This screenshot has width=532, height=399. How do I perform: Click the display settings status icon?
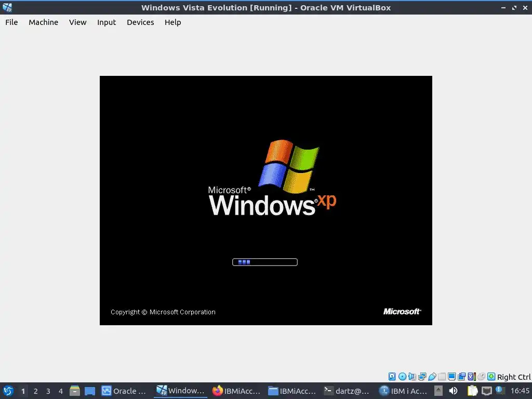[x=451, y=376]
